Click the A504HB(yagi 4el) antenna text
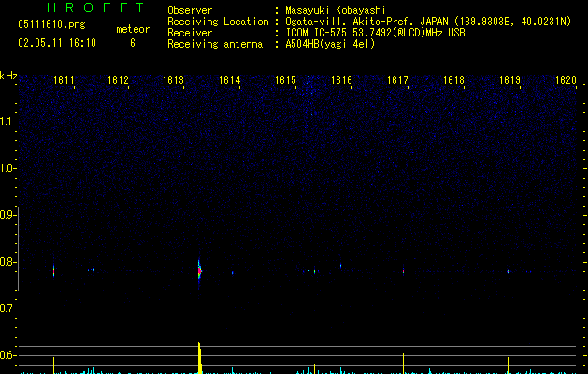 [330, 44]
